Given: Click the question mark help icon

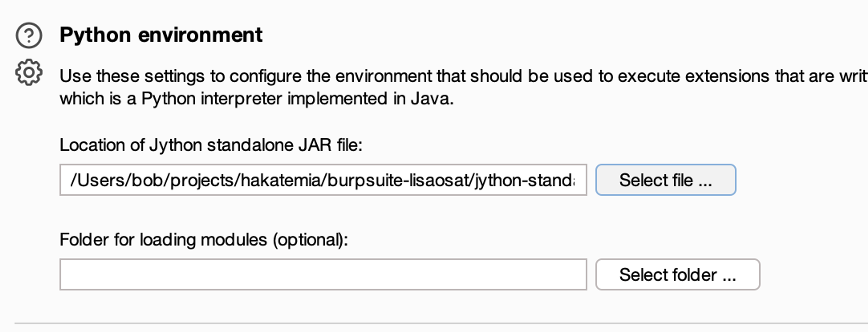Looking at the screenshot, I should tap(29, 35).
